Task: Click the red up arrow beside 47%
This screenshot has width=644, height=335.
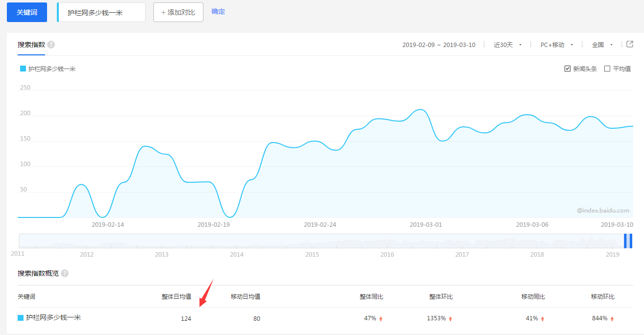Action: click(x=381, y=319)
